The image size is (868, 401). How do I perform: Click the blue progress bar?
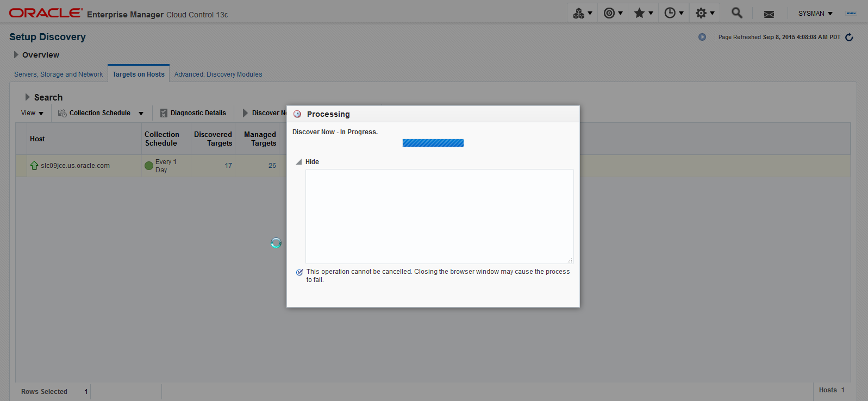(x=433, y=143)
